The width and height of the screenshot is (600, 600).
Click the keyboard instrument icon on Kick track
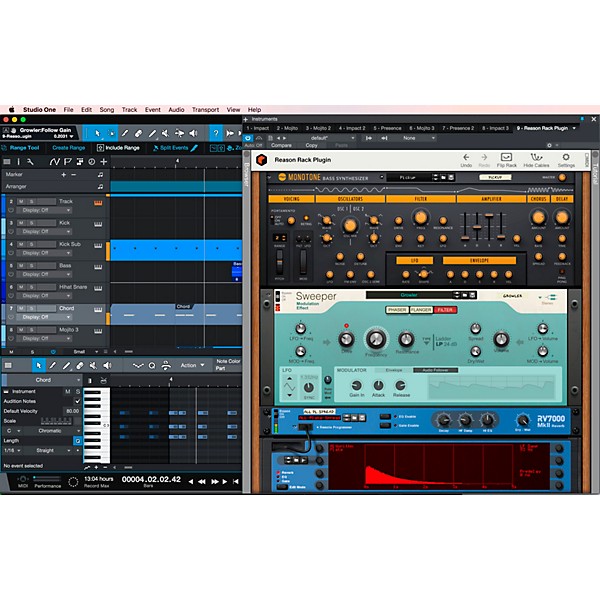click(98, 224)
